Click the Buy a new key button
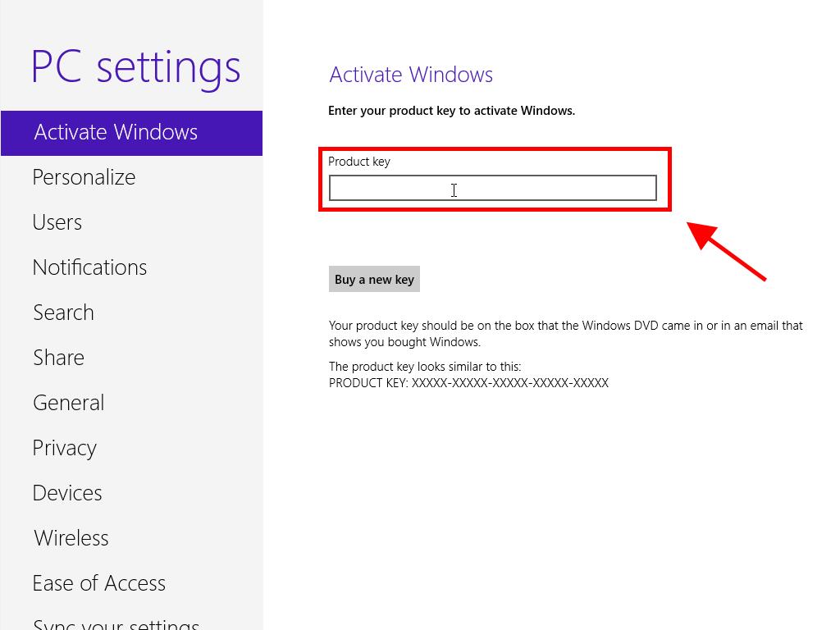 tap(374, 279)
